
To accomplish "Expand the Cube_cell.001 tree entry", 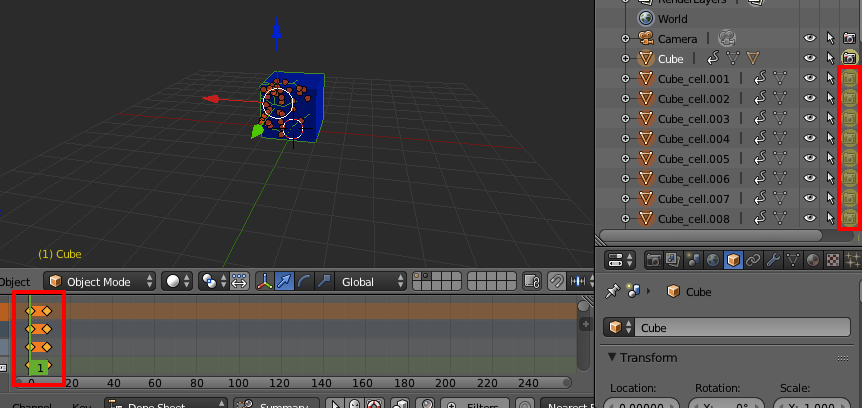I will pyautogui.click(x=625, y=79).
